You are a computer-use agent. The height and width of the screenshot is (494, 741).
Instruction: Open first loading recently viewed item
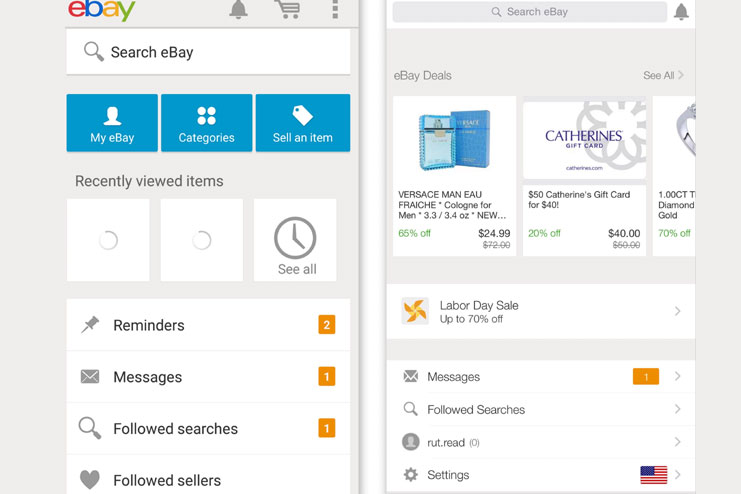(x=108, y=240)
